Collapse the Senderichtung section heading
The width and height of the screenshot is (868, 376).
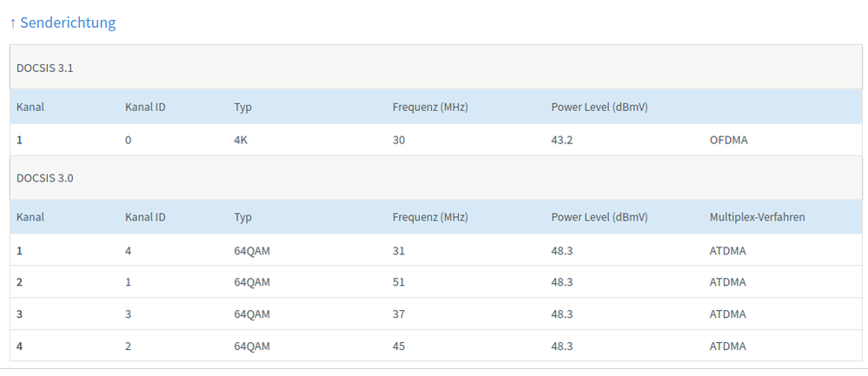[63, 23]
